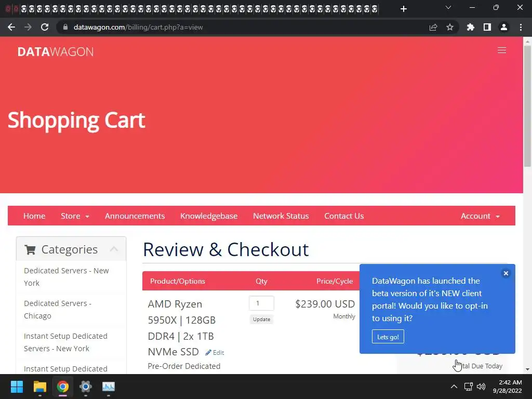The height and width of the screenshot is (399, 532).
Task: Open the Chrome extensions puzzle icon
Action: 470,27
